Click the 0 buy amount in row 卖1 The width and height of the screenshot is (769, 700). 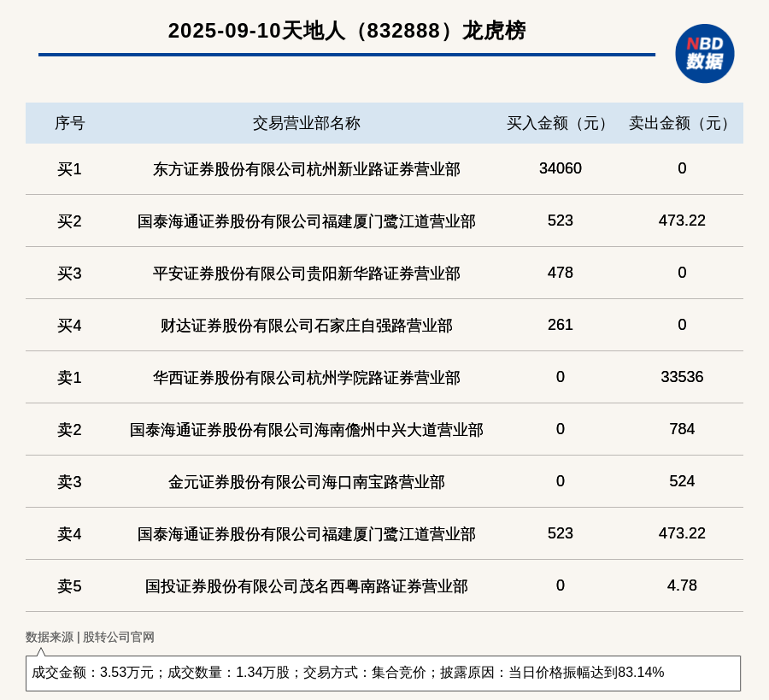(x=560, y=377)
